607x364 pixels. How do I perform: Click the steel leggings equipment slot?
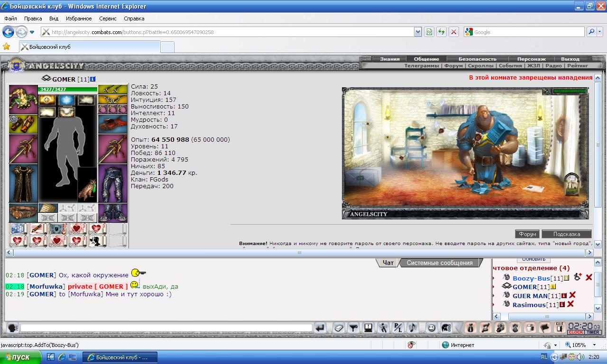112,183
